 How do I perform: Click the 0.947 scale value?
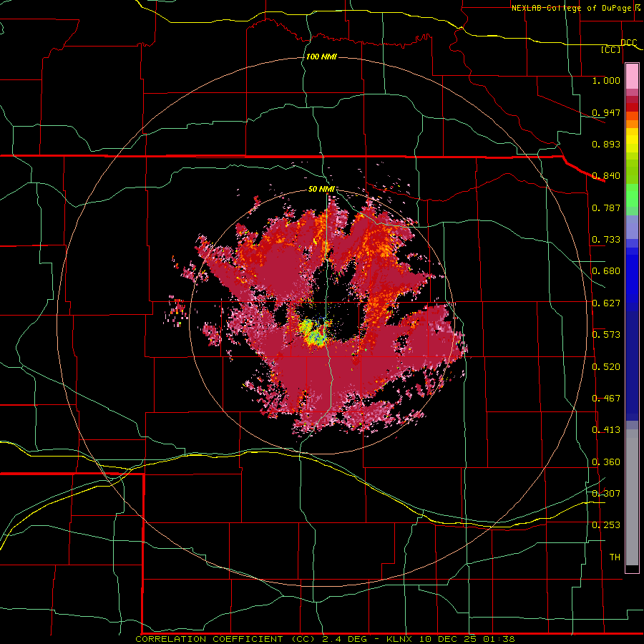(x=606, y=112)
